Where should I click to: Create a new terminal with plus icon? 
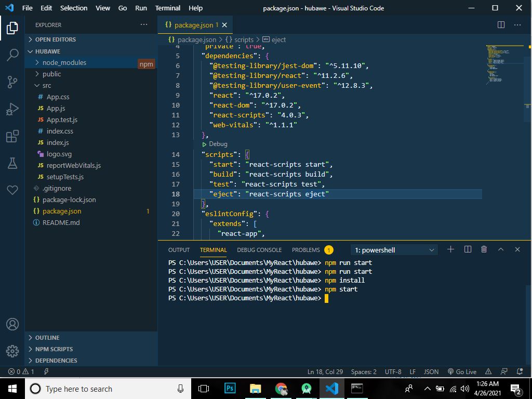pos(450,250)
